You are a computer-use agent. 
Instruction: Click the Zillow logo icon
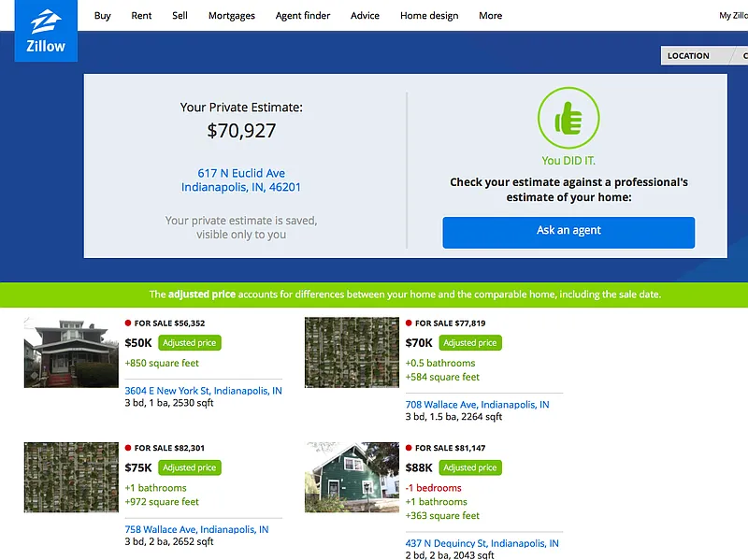click(x=46, y=33)
